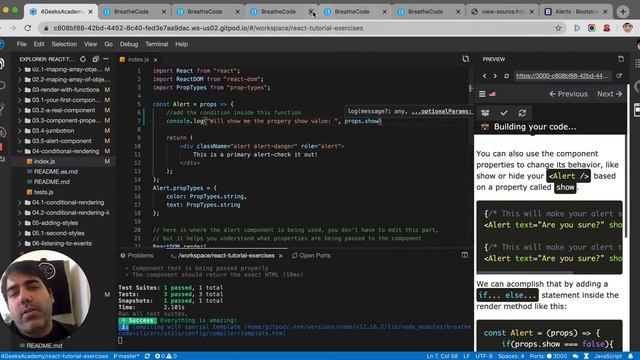Click Ports: 3000 in the status bar
This screenshot has width=640, height=360.
coord(548,356)
